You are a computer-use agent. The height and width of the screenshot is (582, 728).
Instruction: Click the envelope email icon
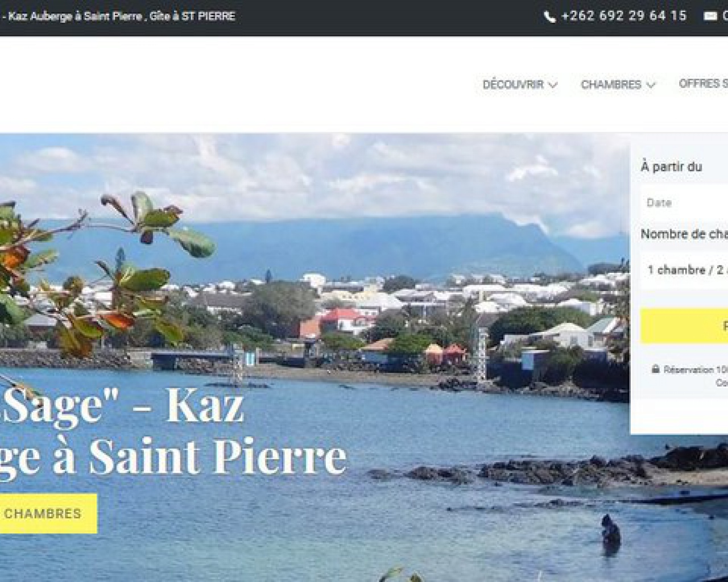click(710, 16)
